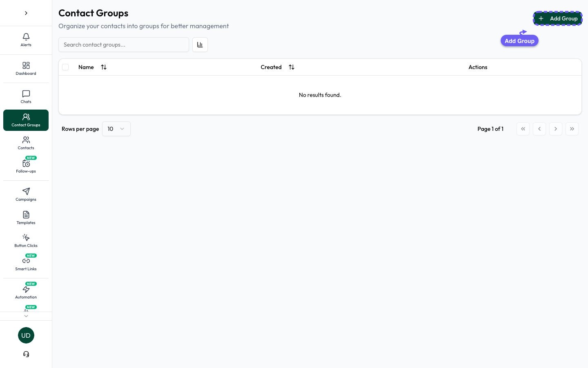Open Automation in the sidebar
Image resolution: width=588 pixels, height=368 pixels.
click(26, 292)
